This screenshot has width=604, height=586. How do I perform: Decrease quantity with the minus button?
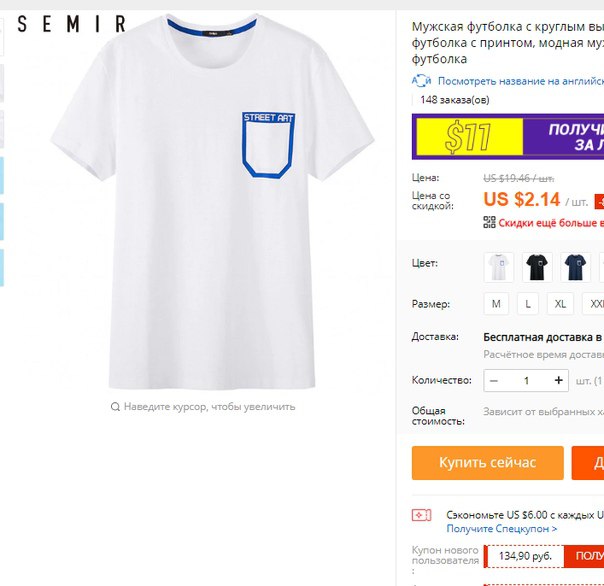pos(494,381)
